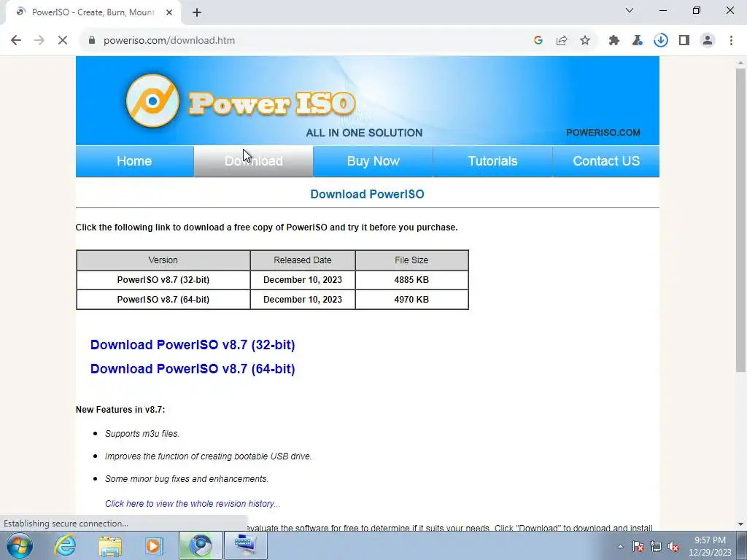
Task: Click Download PowerISO v8.7 (32-bit) link
Action: [193, 345]
